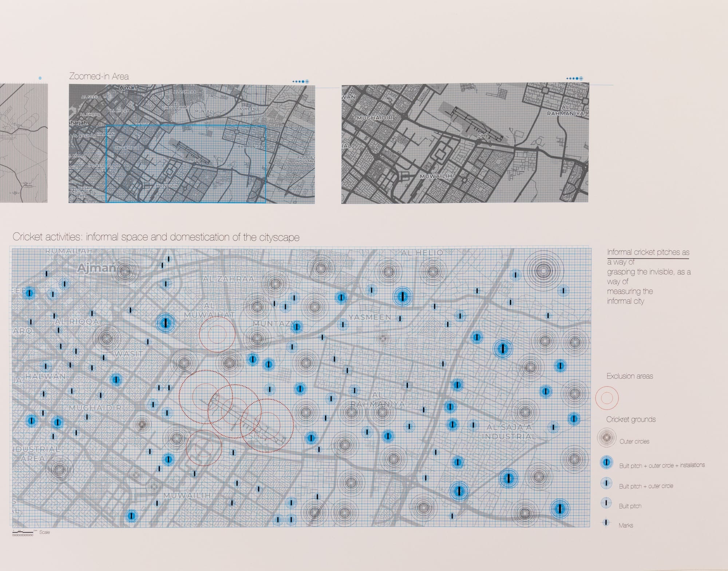The width and height of the screenshot is (728, 571).
Task: Click the Built pitch legend icon
Action: point(606,503)
